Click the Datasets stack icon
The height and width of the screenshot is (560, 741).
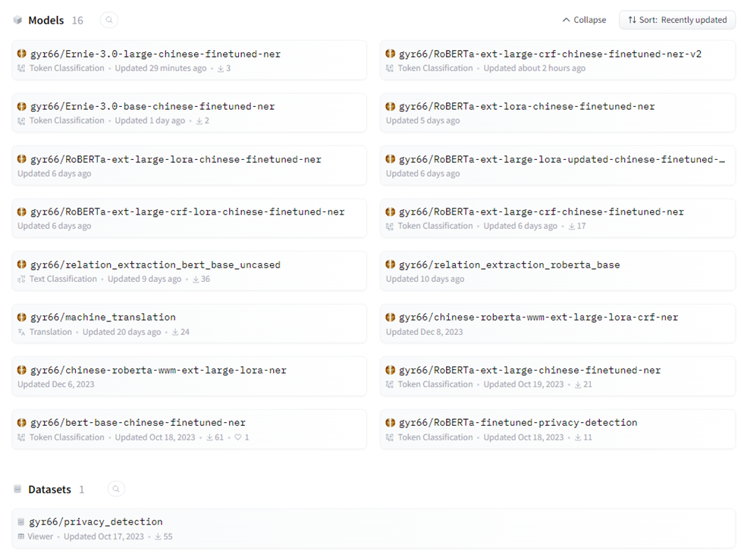click(x=17, y=490)
